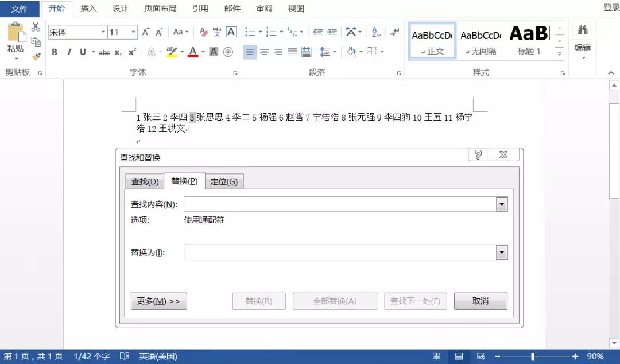620x364 pixels.
Task: Expand the styles gallery more arrow
Action: coord(559,54)
